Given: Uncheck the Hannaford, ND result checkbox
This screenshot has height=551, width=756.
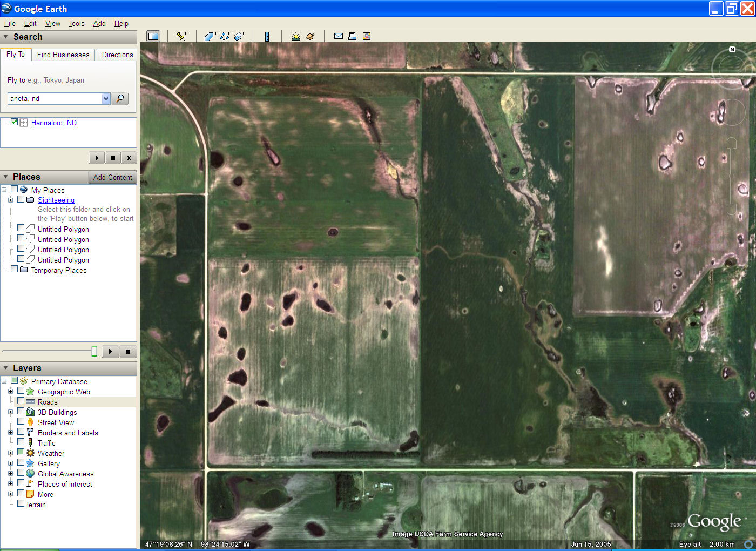Looking at the screenshot, I should pyautogui.click(x=14, y=122).
